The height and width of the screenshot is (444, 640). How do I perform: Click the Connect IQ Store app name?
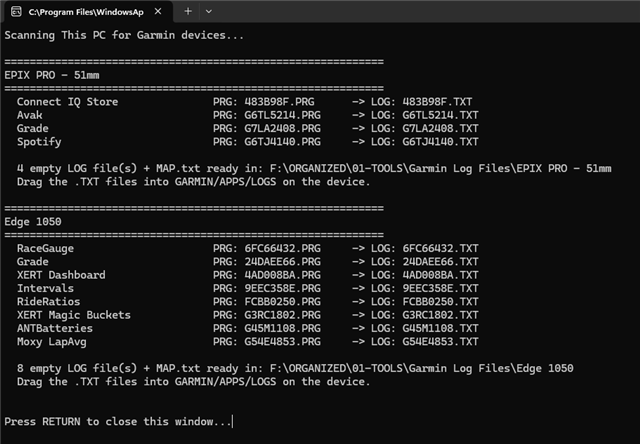point(67,102)
